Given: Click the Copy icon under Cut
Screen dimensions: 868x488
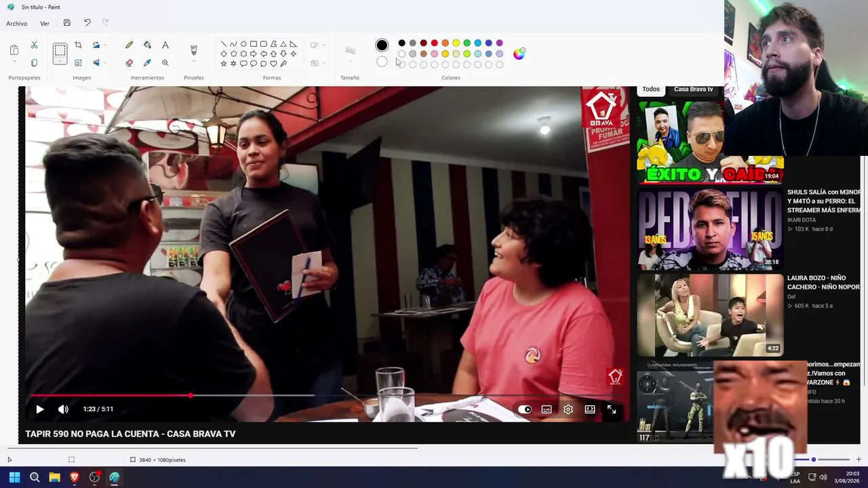Looking at the screenshot, I should [x=34, y=63].
